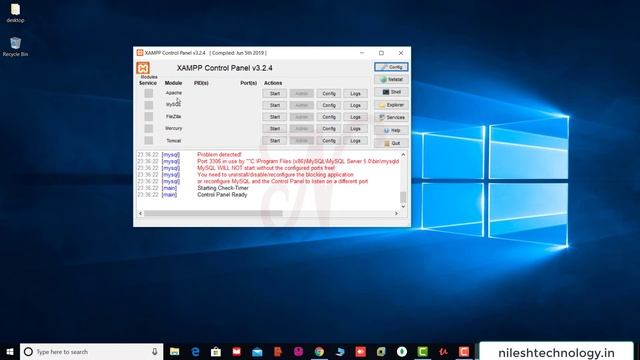Start the Apache module
640x360 pixels.
pos(275,93)
